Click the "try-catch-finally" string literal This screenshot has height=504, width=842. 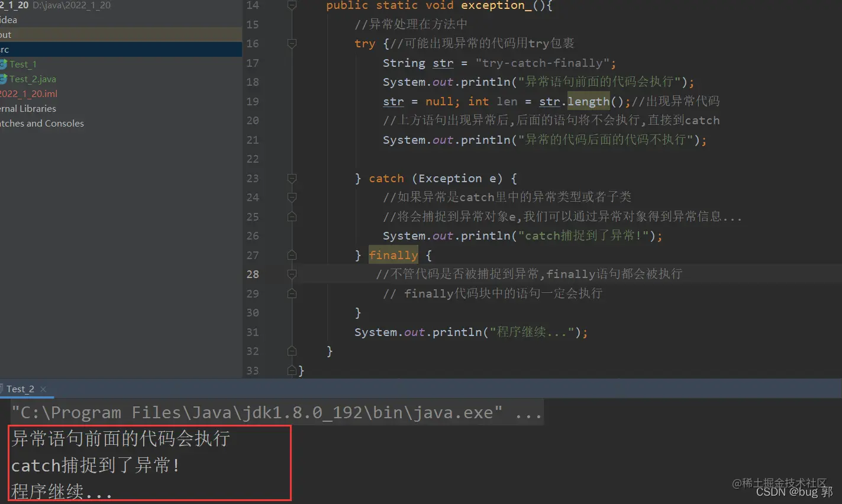coord(543,63)
